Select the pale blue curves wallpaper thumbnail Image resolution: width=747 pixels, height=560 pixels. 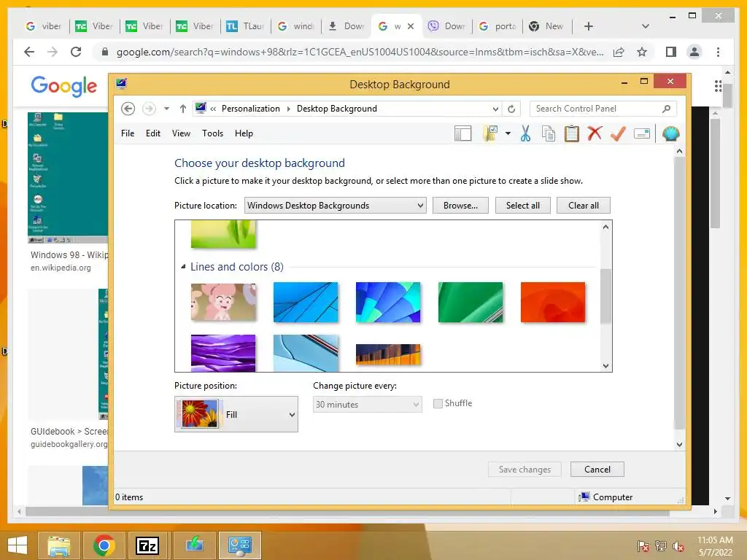306,353
